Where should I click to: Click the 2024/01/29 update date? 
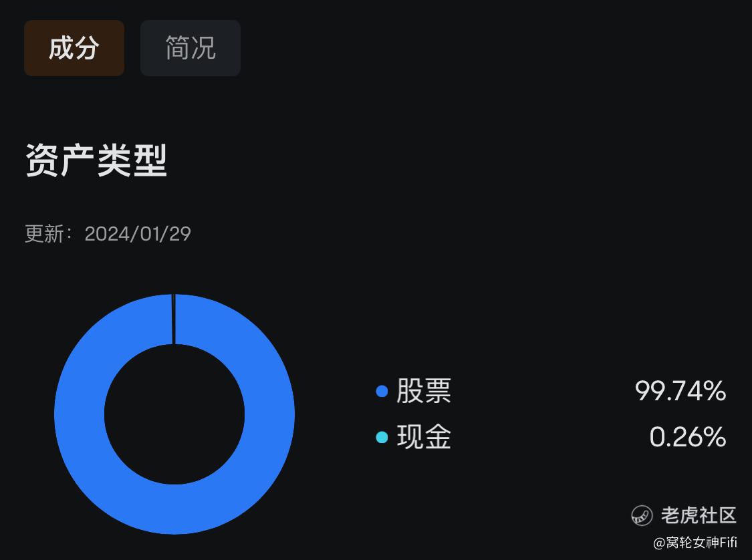tap(138, 234)
